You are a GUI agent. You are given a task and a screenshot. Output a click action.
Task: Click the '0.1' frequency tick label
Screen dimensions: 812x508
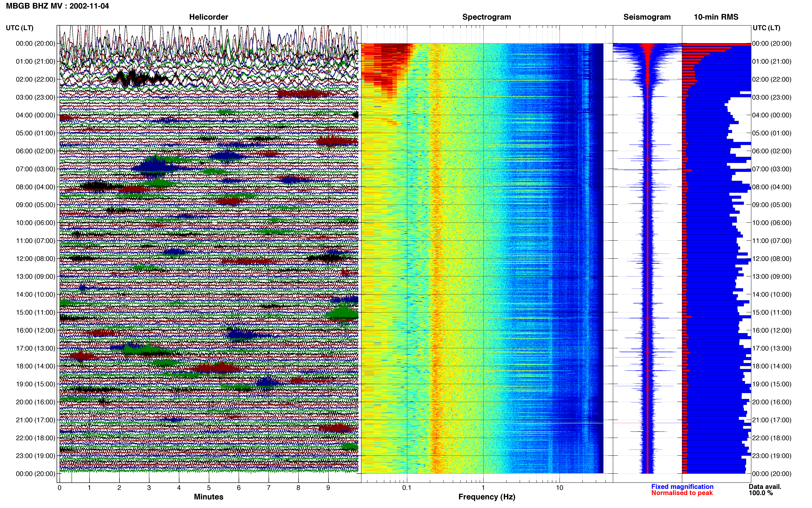407,488
